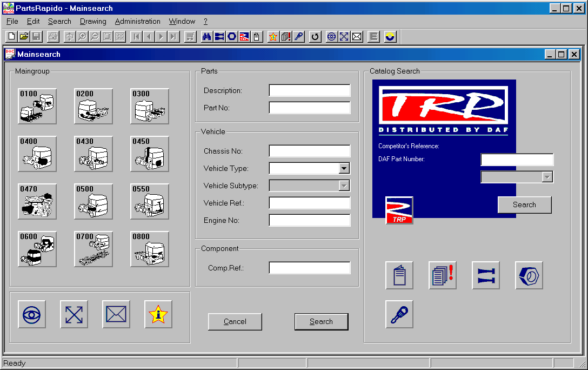Select maingroup 0600
Screen dimensions: 588x370
(x=37, y=249)
